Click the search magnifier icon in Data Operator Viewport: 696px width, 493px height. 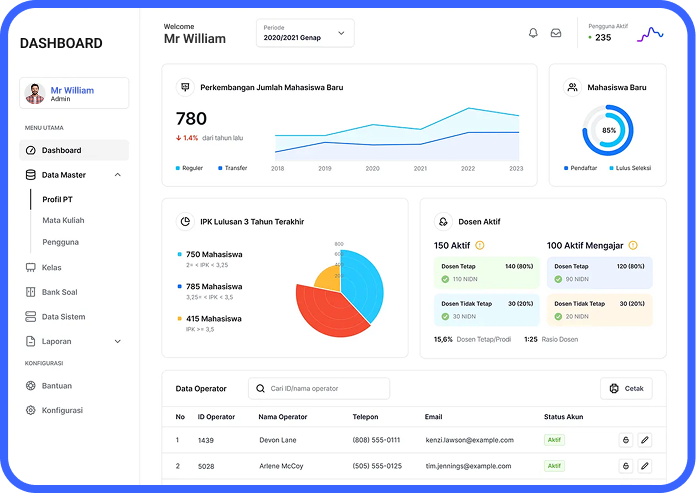click(261, 388)
